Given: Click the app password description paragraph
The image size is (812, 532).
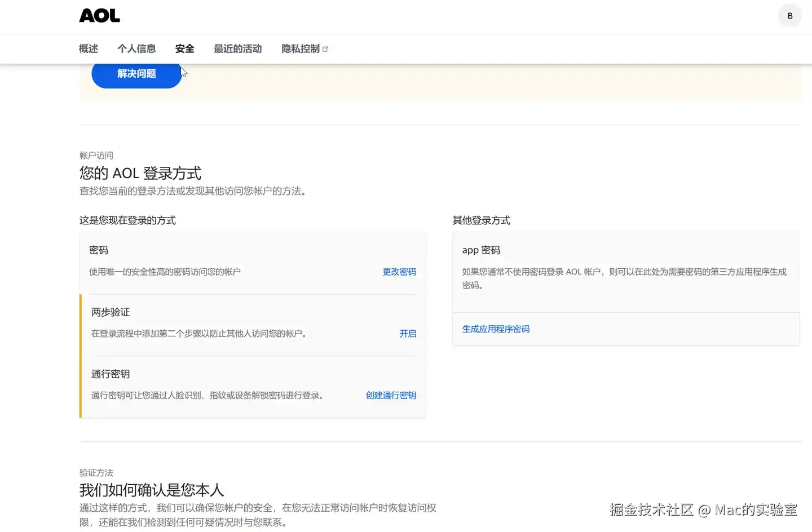Looking at the screenshot, I should point(624,278).
